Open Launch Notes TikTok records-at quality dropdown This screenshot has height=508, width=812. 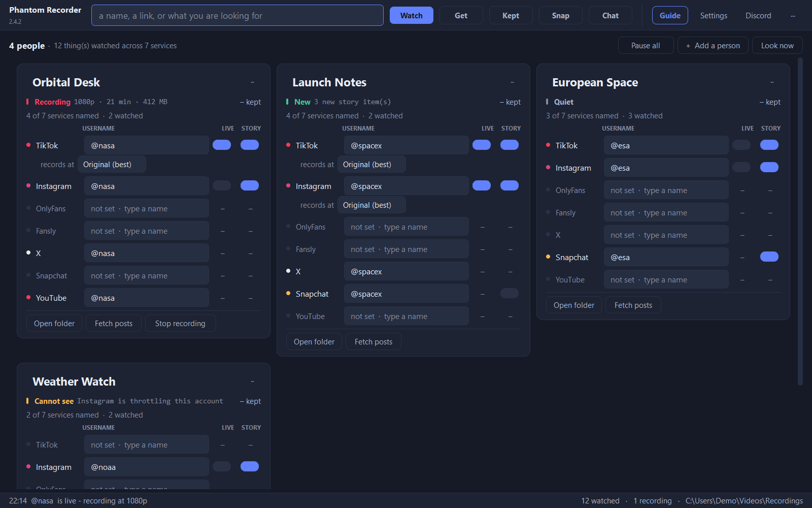pyautogui.click(x=371, y=165)
